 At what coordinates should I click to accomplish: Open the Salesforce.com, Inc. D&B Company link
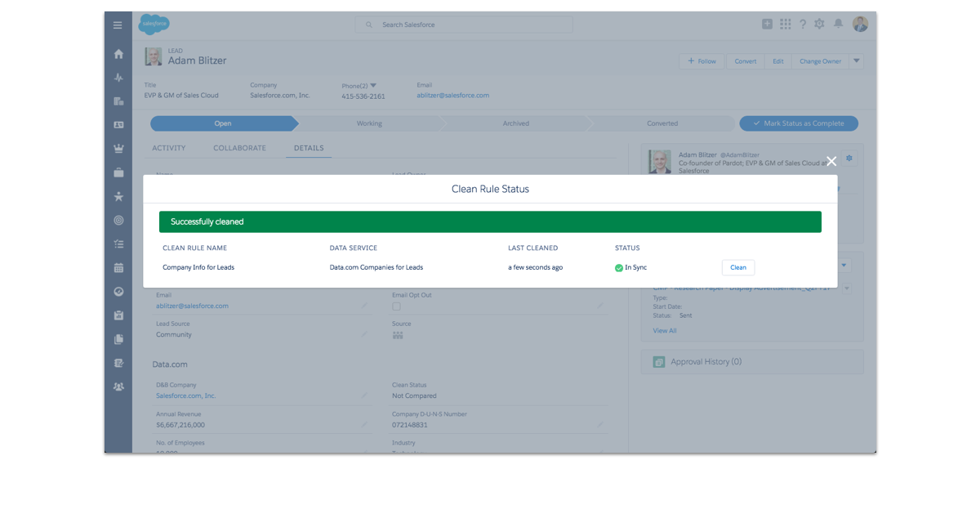(186, 396)
